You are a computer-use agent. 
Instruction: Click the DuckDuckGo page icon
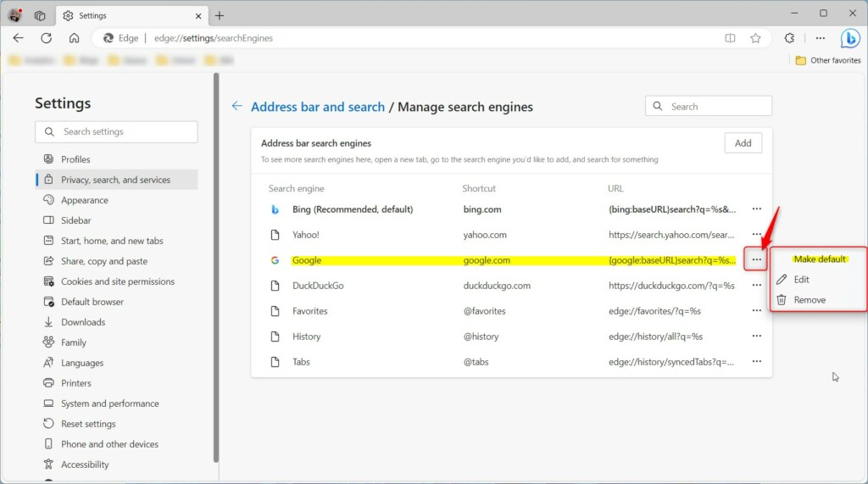[275, 286]
